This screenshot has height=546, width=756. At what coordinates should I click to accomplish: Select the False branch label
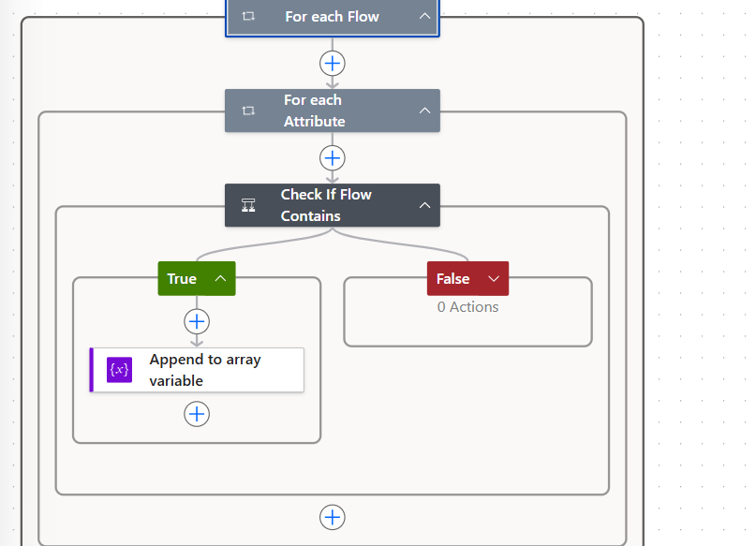452,278
